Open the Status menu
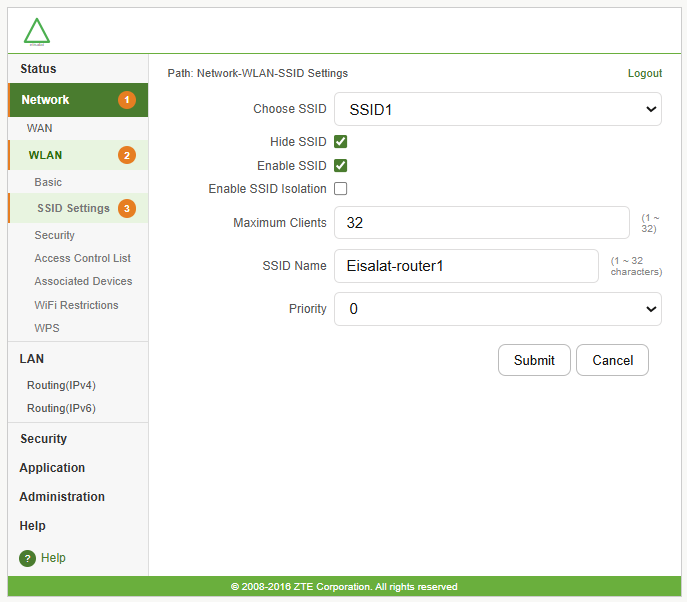Viewport: 687px width, 602px height. tap(38, 69)
